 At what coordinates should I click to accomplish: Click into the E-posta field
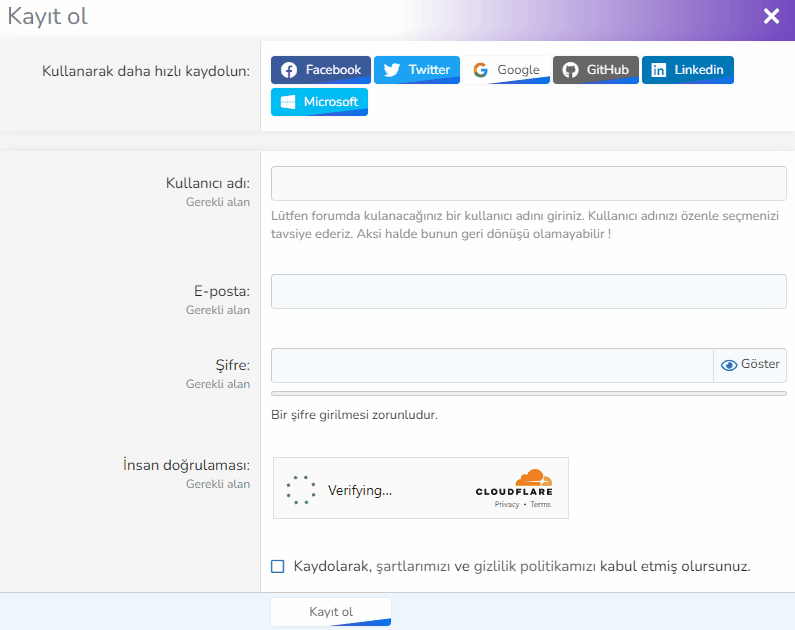528,291
